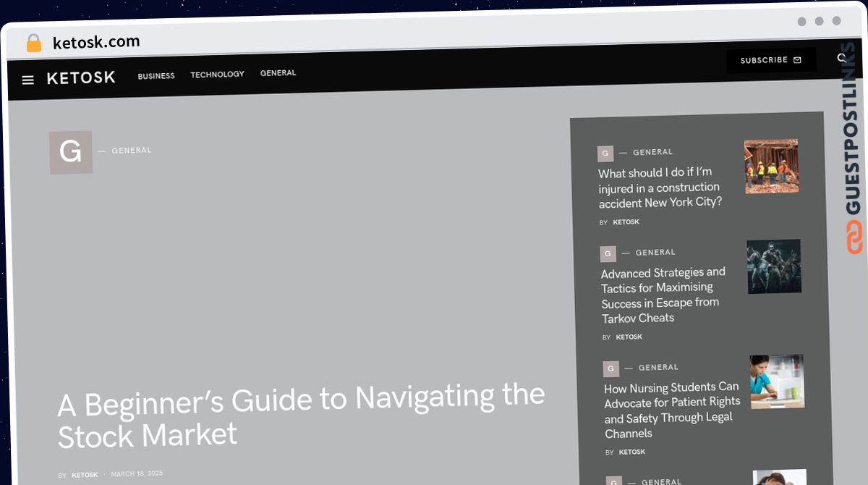The height and width of the screenshot is (485, 868).
Task: Click the March 18, 2025 date
Action: click(137, 473)
